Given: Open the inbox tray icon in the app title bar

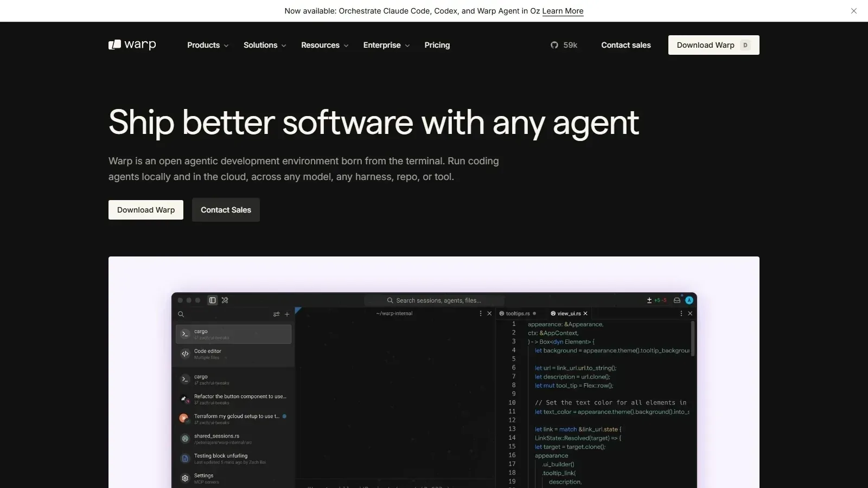Looking at the screenshot, I should [x=677, y=300].
